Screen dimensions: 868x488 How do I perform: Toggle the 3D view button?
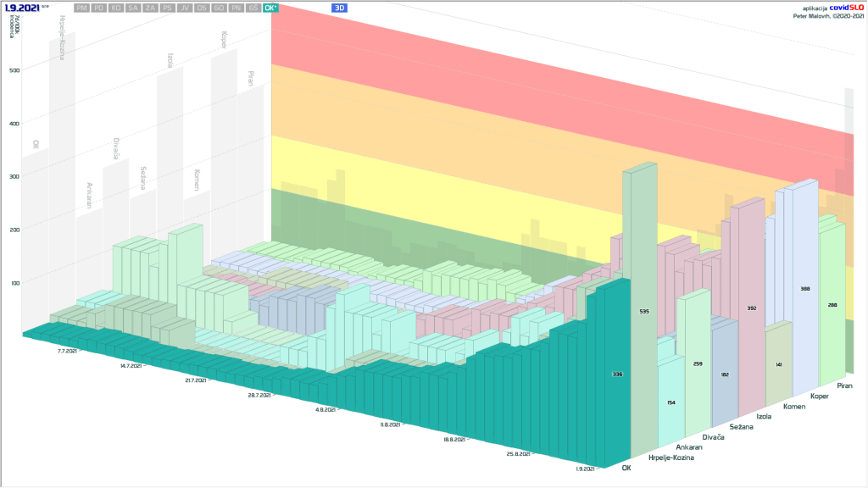pos(340,8)
